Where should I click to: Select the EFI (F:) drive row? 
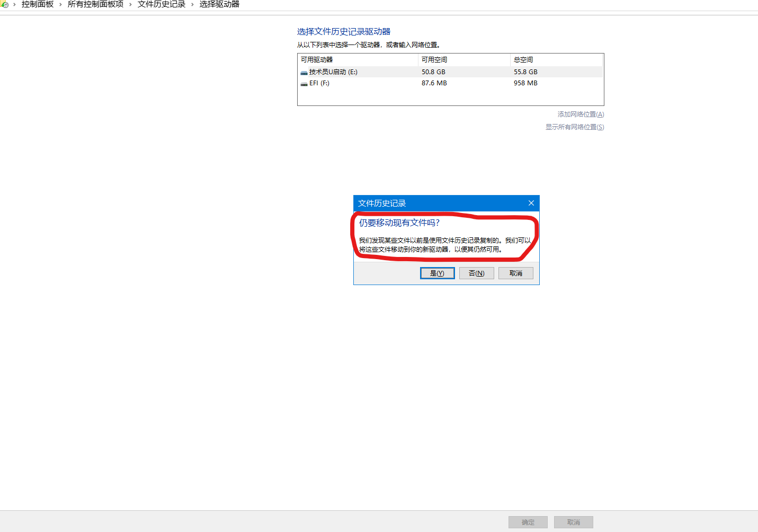pos(450,83)
